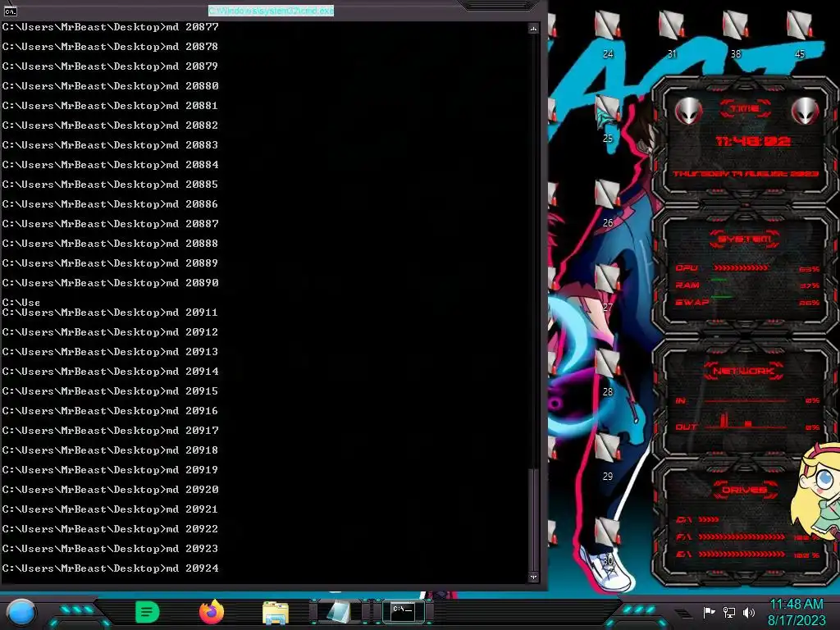Click the line 'md 20911' in cmd
This screenshot has height=630, width=840.
point(111,313)
